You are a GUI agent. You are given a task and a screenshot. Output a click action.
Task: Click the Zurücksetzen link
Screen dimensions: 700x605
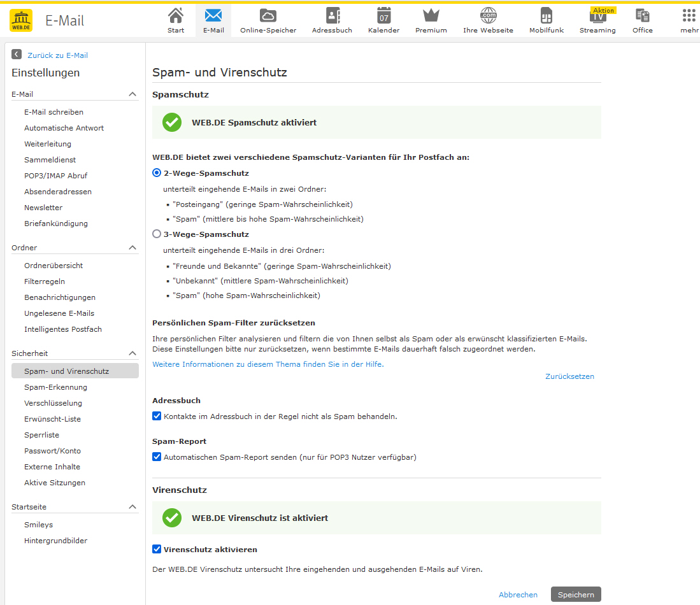point(569,376)
